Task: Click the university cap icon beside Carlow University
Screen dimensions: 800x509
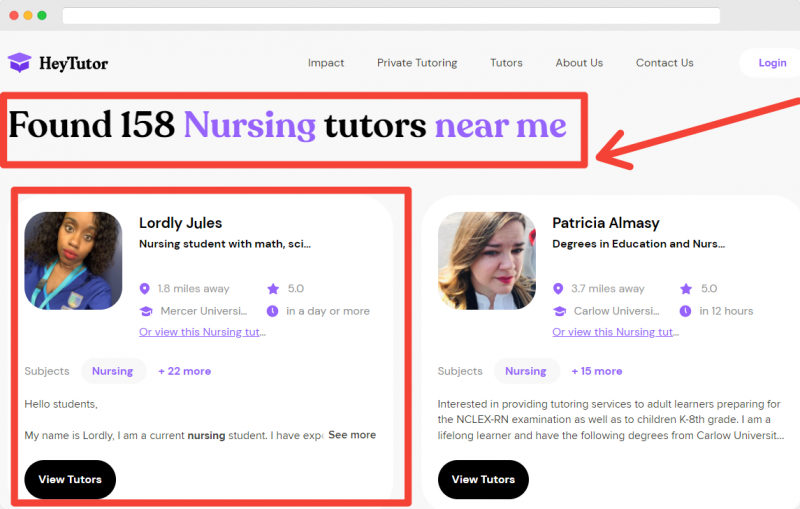Action: 559,311
